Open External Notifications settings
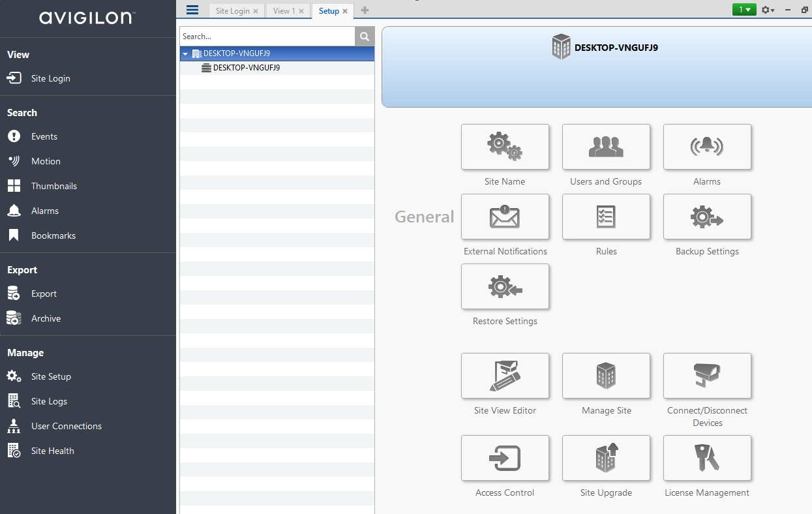The height and width of the screenshot is (514, 812). [505, 217]
